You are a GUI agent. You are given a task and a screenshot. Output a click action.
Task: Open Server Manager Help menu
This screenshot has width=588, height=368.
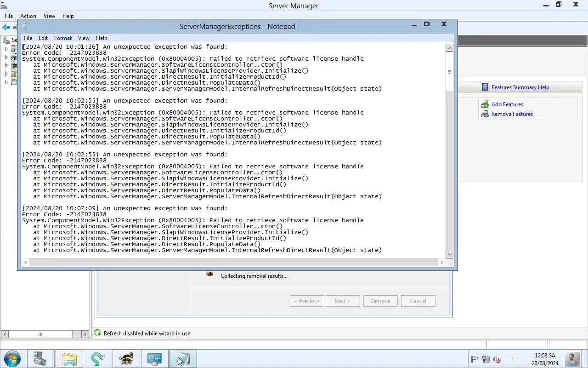[68, 16]
